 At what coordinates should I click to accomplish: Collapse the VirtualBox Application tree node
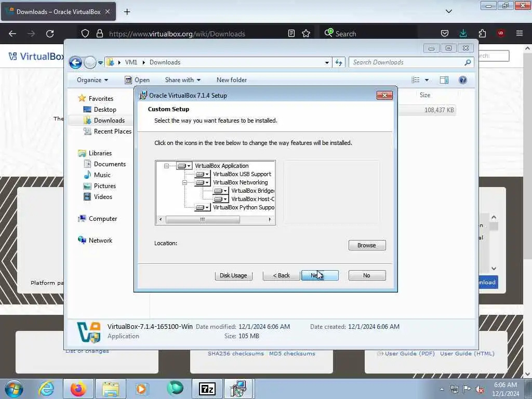tap(166, 166)
